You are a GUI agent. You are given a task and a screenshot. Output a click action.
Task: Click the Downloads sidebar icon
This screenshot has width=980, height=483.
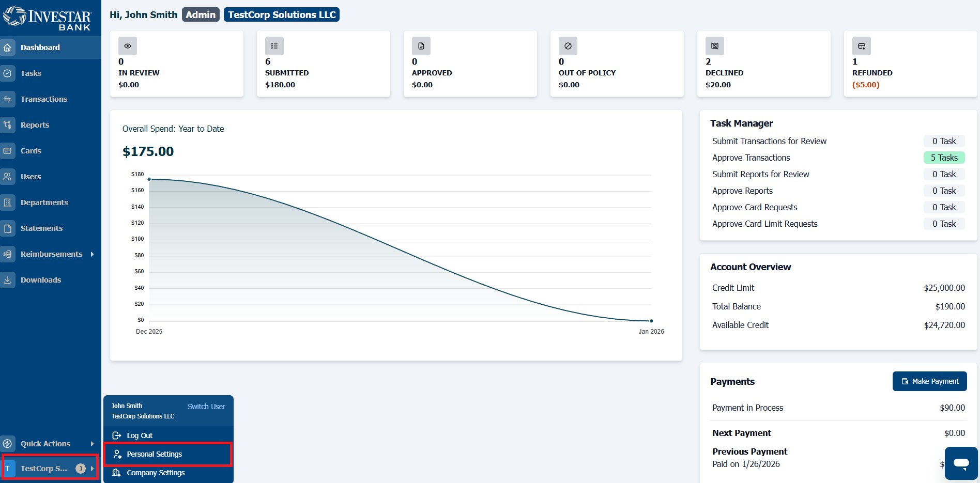(7, 280)
